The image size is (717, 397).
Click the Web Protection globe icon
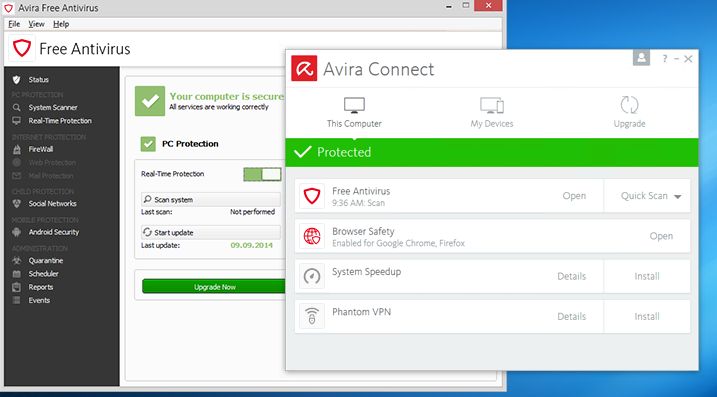(16, 162)
